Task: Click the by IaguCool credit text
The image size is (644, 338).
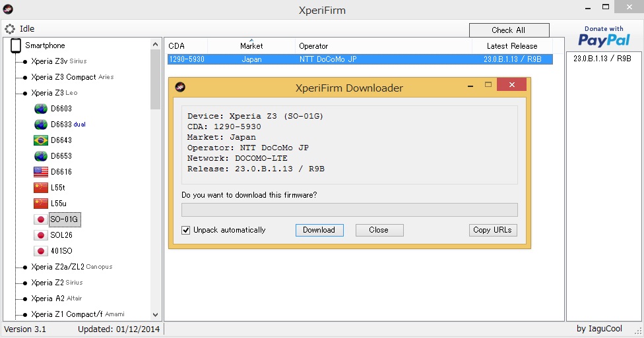Action: [599, 329]
